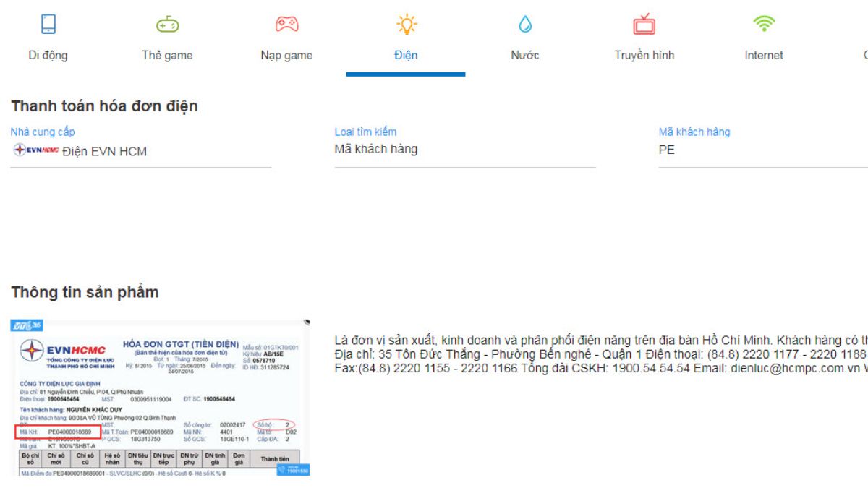The width and height of the screenshot is (868, 488).
Task: Select the Nước tab label
Action: click(525, 55)
